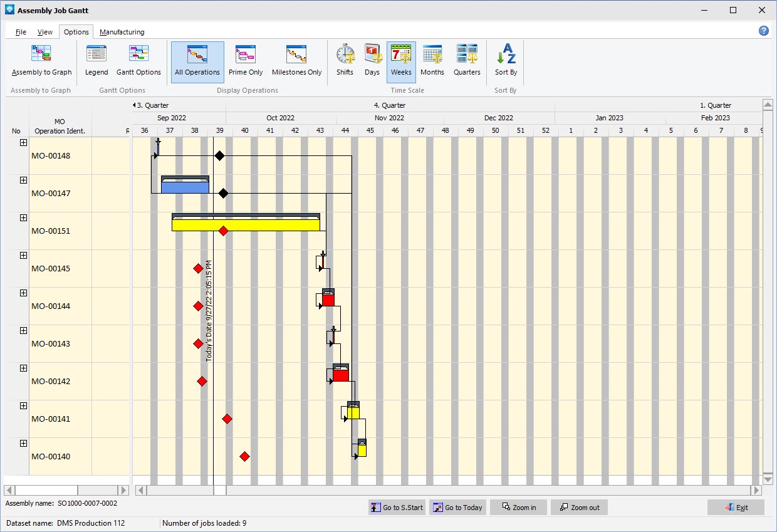Click the red milestone diamond for MO-00151
The width and height of the screenshot is (777, 532).
(x=223, y=231)
